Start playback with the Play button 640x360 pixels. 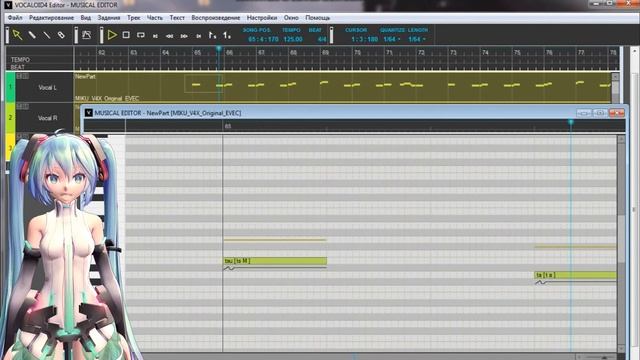(x=112, y=35)
